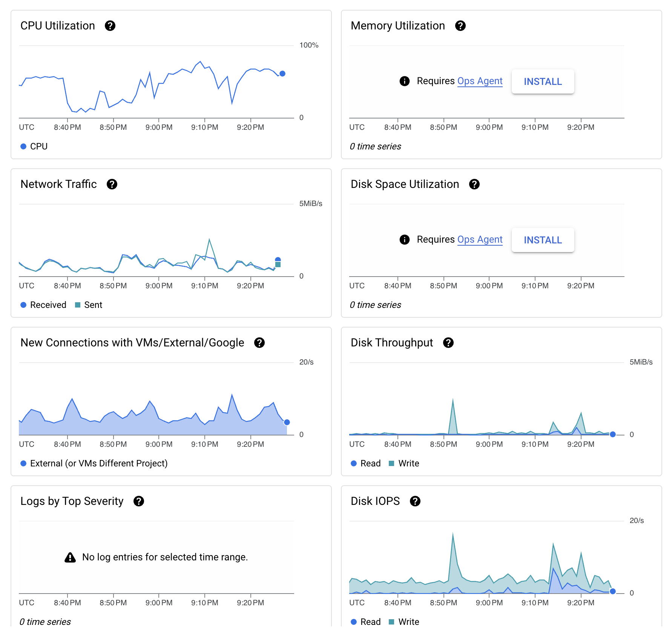
Task: Click '0 time series' text in Logs card
Action: click(45, 622)
